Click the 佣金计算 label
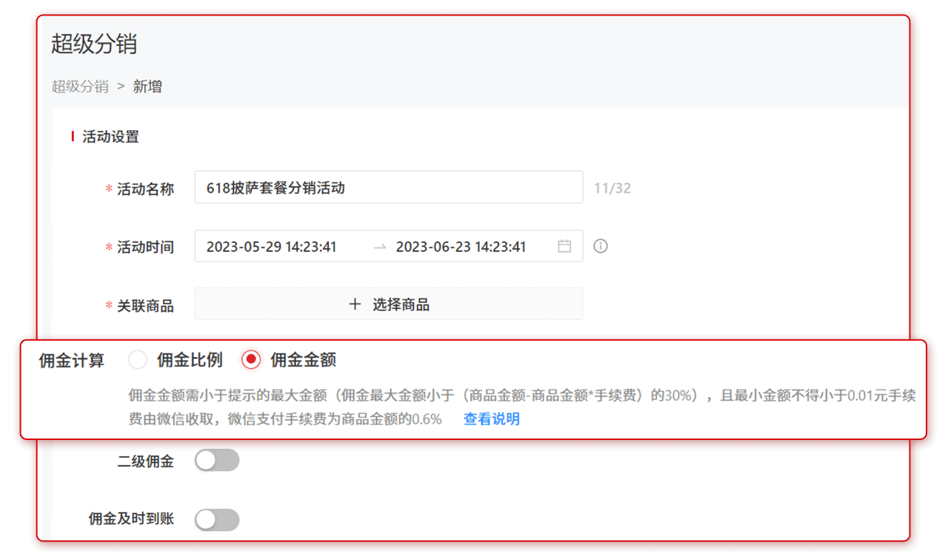This screenshot has width=948, height=560. pos(72,361)
